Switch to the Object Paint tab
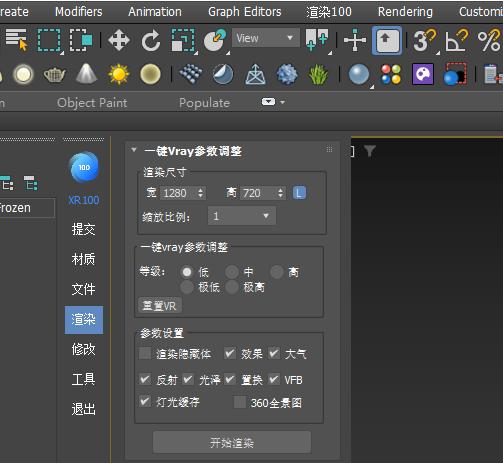 (92, 103)
